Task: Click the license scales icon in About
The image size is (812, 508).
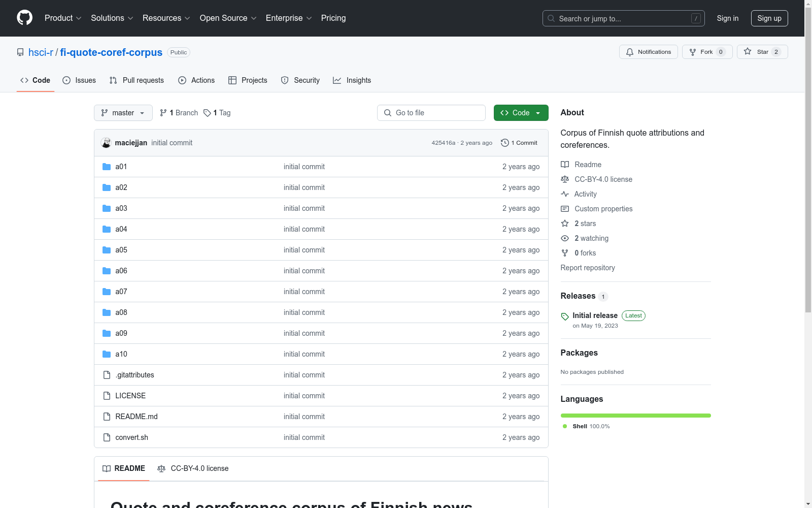Action: click(x=565, y=179)
